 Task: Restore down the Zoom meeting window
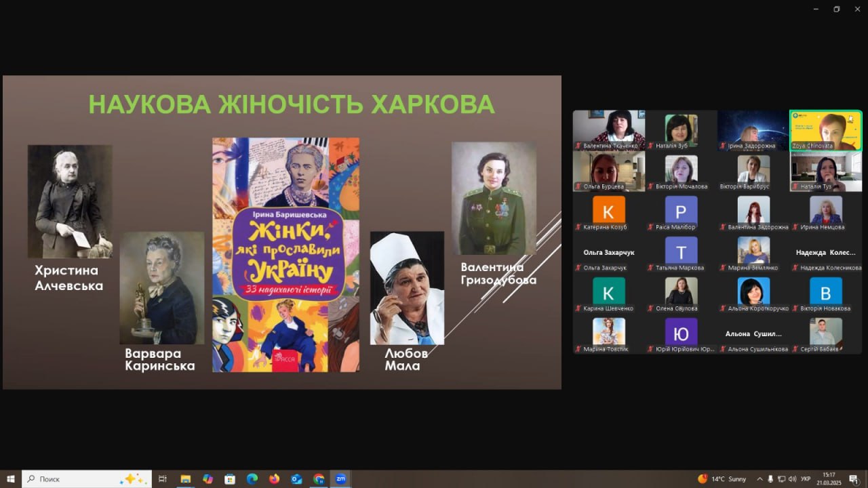click(x=837, y=9)
